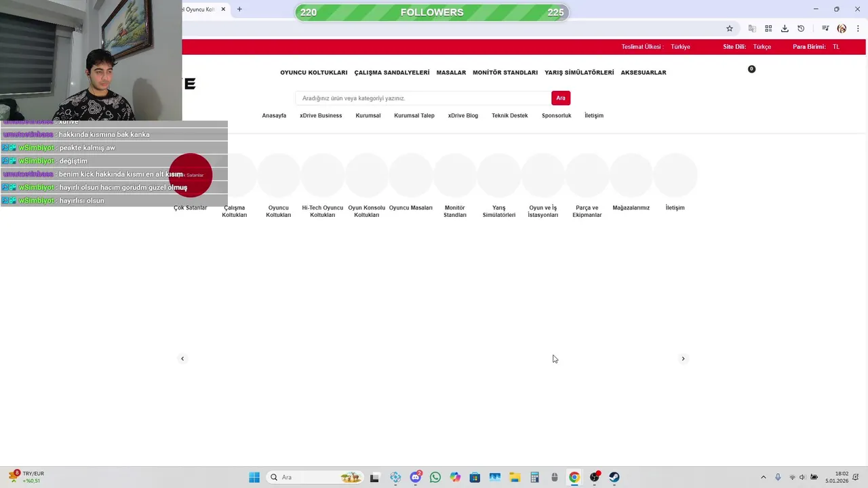The height and width of the screenshot is (488, 868).
Task: Open the Kurumsal link
Action: [368, 116]
